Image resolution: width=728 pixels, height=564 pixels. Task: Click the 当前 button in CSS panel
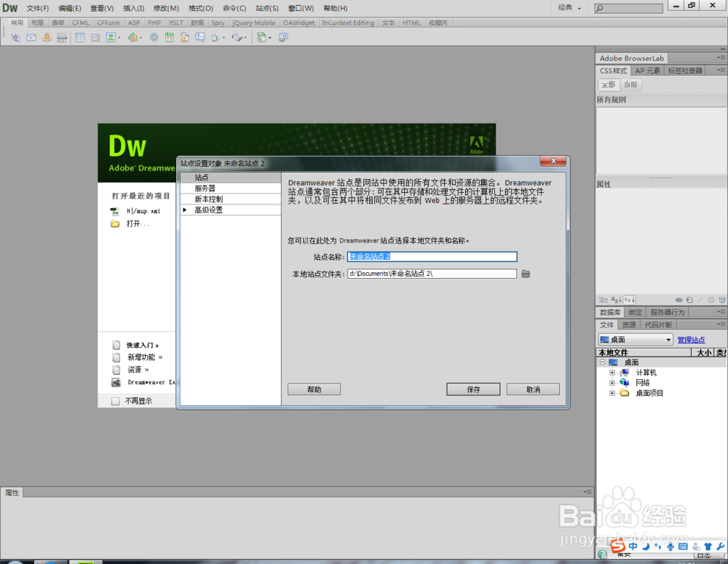[x=630, y=85]
